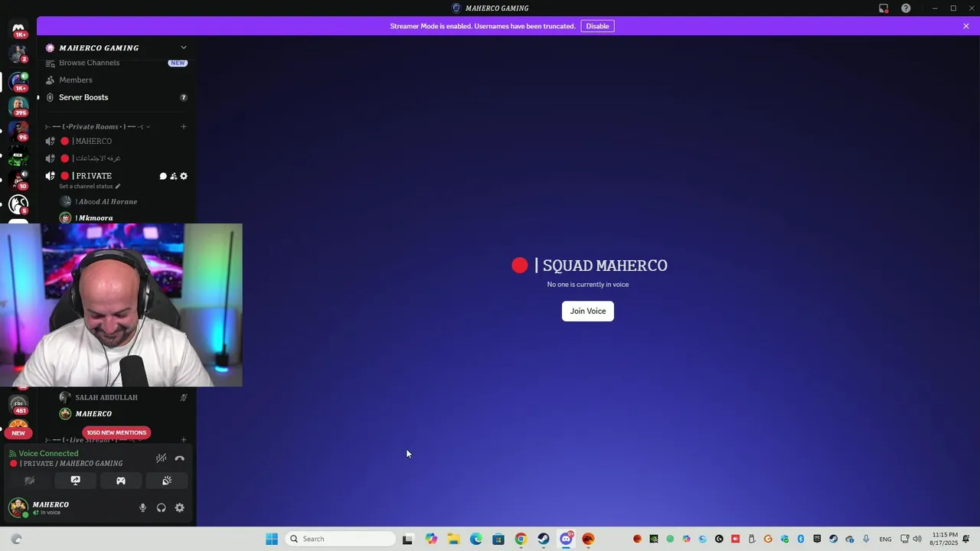Disable Streamer Mode

click(597, 26)
